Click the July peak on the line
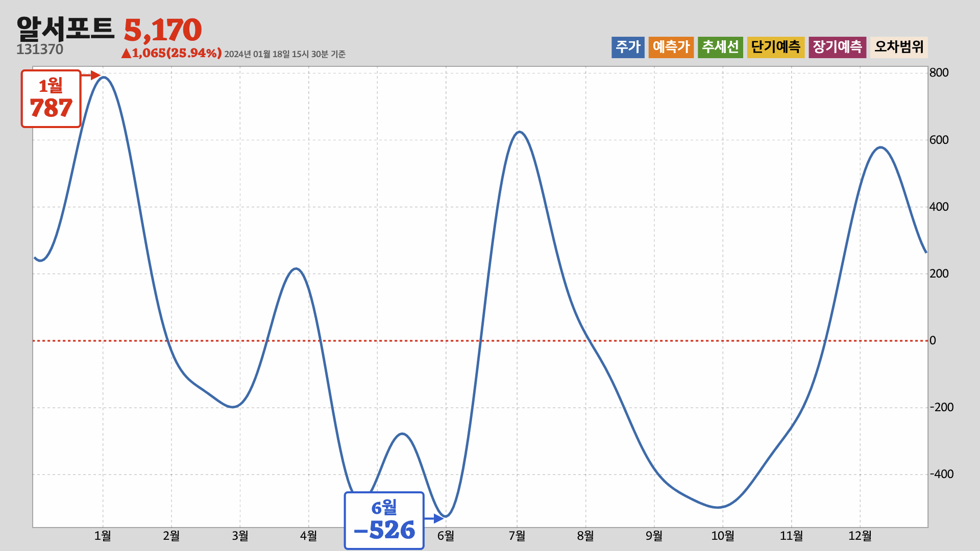Screen dimensions: 980x551 tap(519, 132)
